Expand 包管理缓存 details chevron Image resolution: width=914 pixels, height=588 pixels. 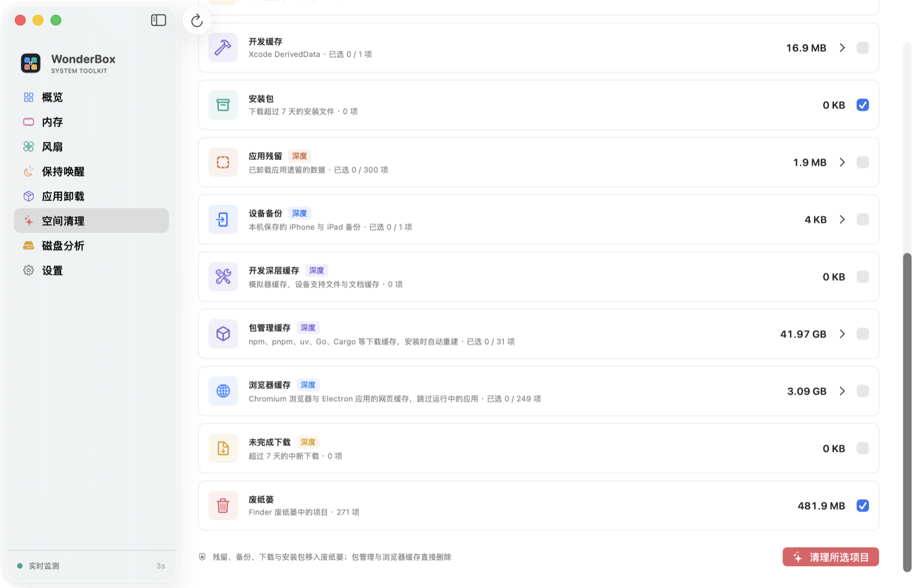coord(842,334)
